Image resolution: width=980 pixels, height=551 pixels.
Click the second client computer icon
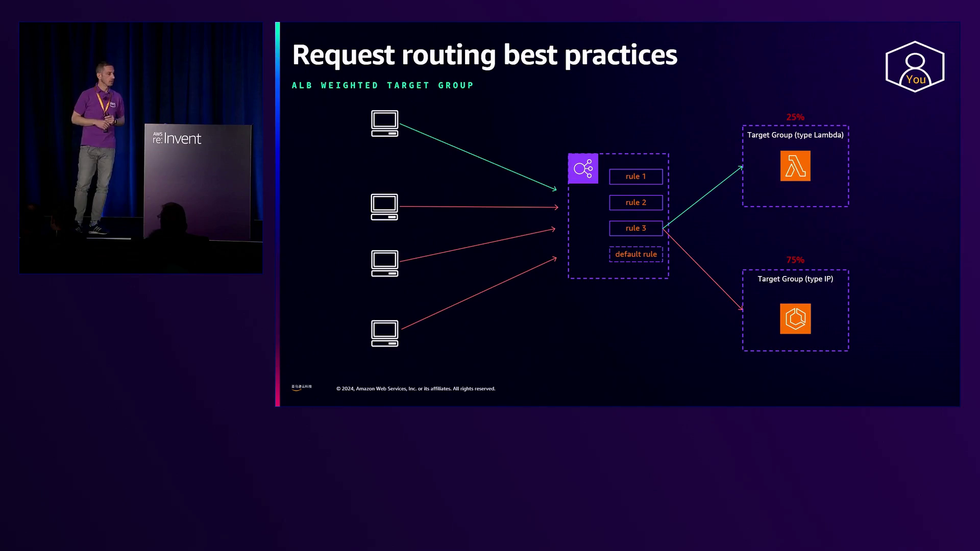pos(384,207)
